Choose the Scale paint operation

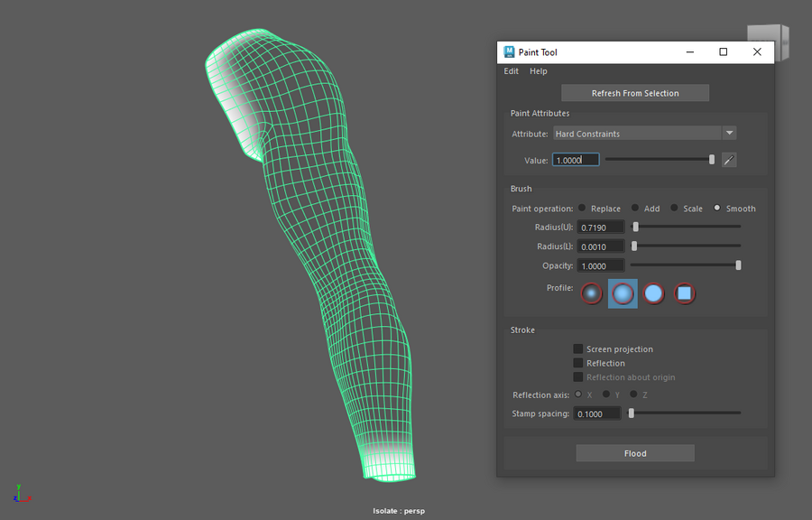(674, 209)
